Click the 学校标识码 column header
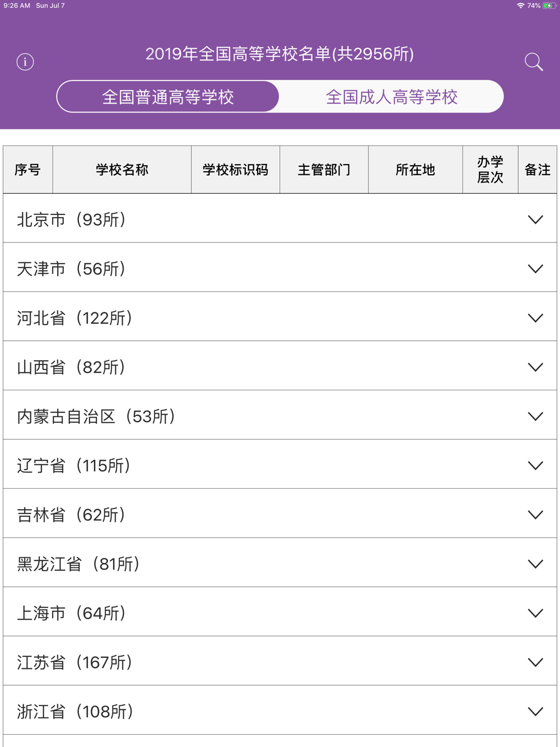This screenshot has height=747, width=560. tap(236, 170)
